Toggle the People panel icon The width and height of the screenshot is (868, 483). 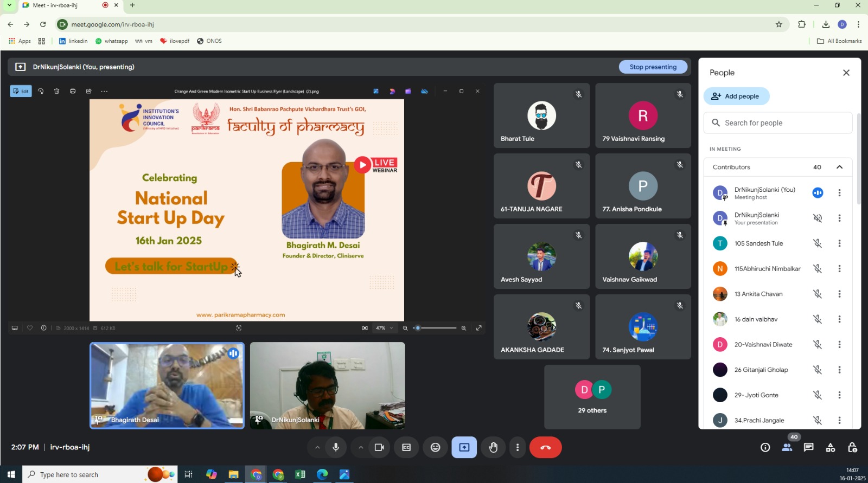[x=787, y=447]
